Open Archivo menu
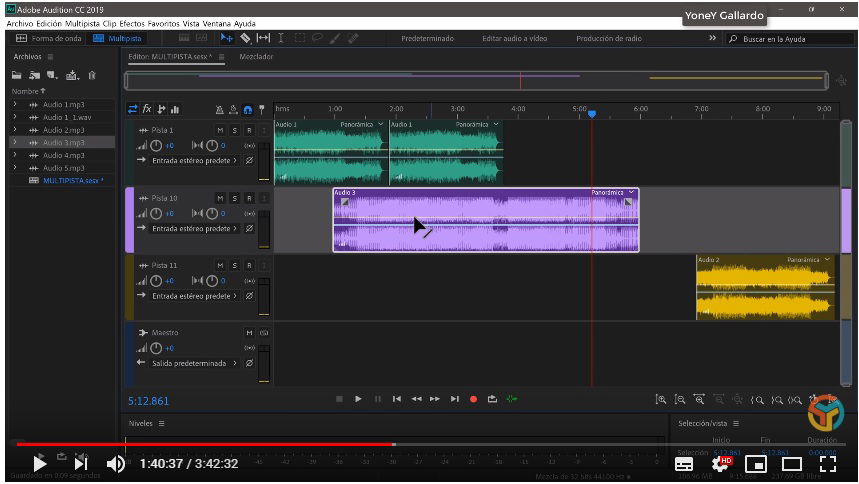 point(20,24)
